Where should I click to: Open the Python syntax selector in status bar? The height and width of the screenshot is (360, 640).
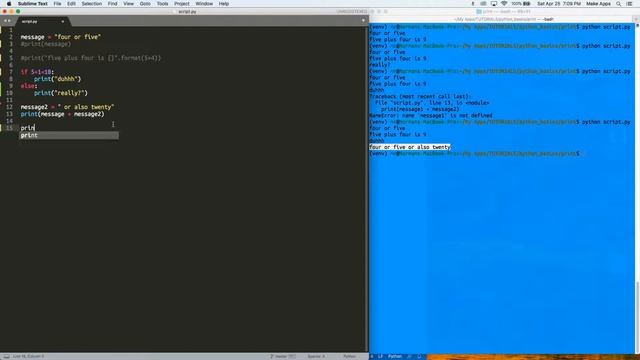click(x=349, y=356)
